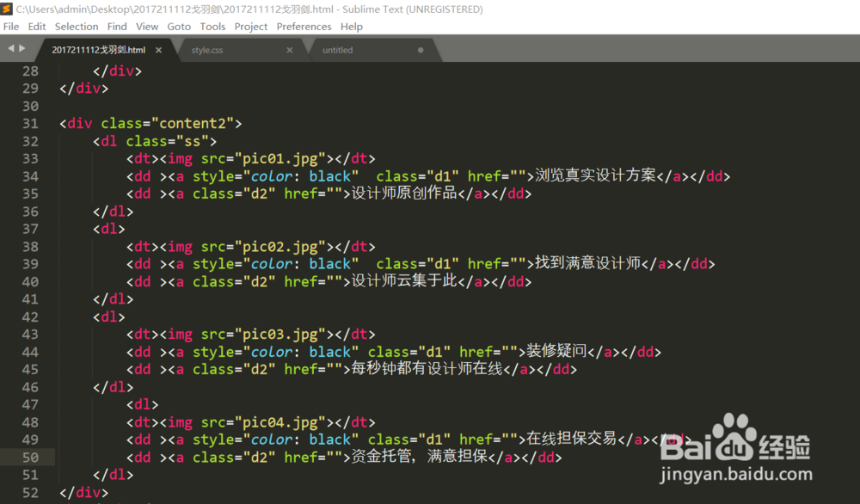The height and width of the screenshot is (504, 860).
Task: Click the text 每秒钟都有设计师在线 on line 45
Action: click(427, 369)
